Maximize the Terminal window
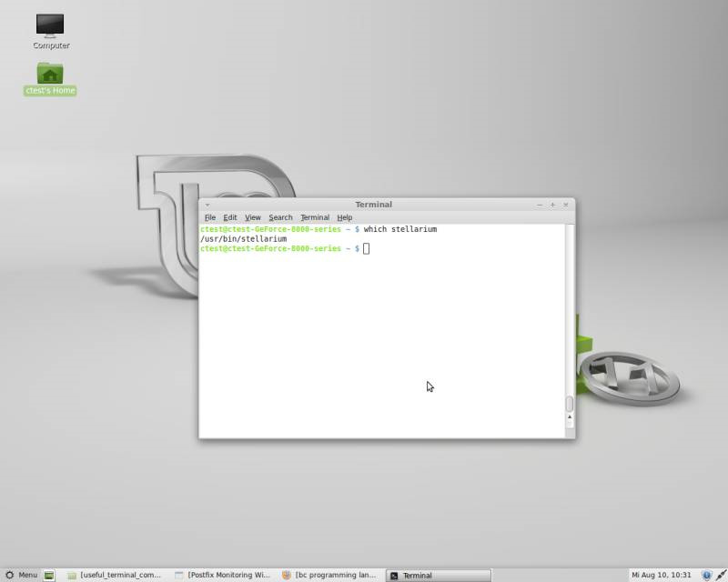The height and width of the screenshot is (582, 728). [x=552, y=205]
